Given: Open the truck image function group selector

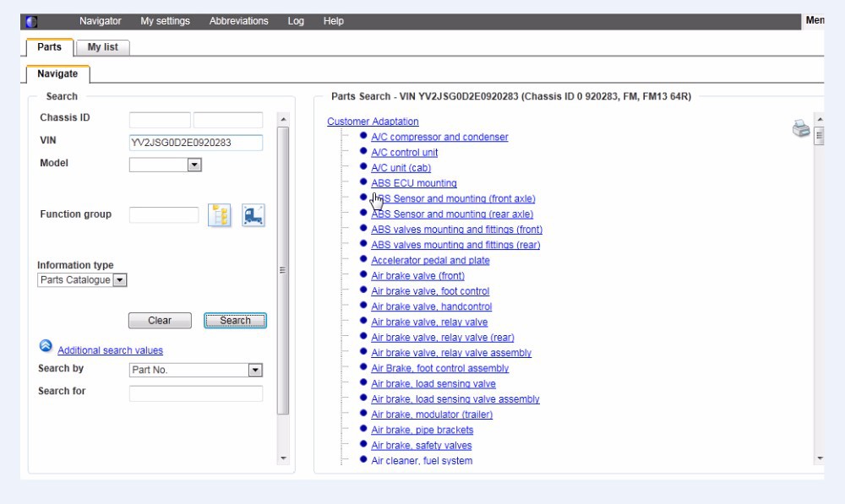Looking at the screenshot, I should click(253, 215).
